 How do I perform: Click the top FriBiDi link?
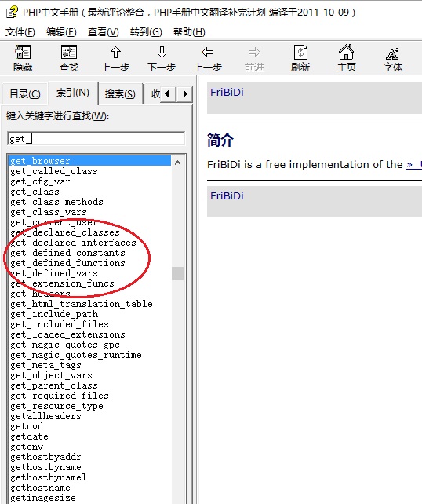pos(227,93)
